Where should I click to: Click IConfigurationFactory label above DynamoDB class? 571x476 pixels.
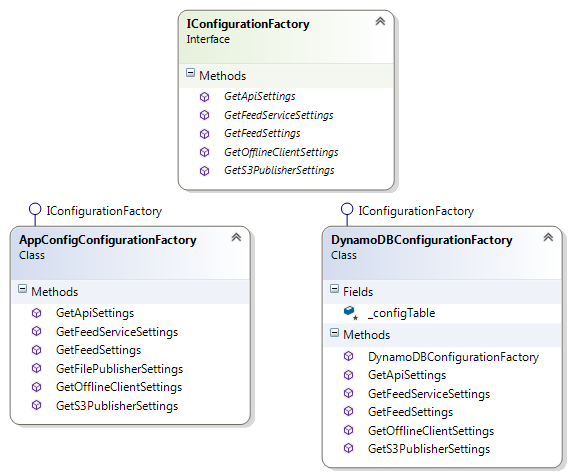click(416, 211)
